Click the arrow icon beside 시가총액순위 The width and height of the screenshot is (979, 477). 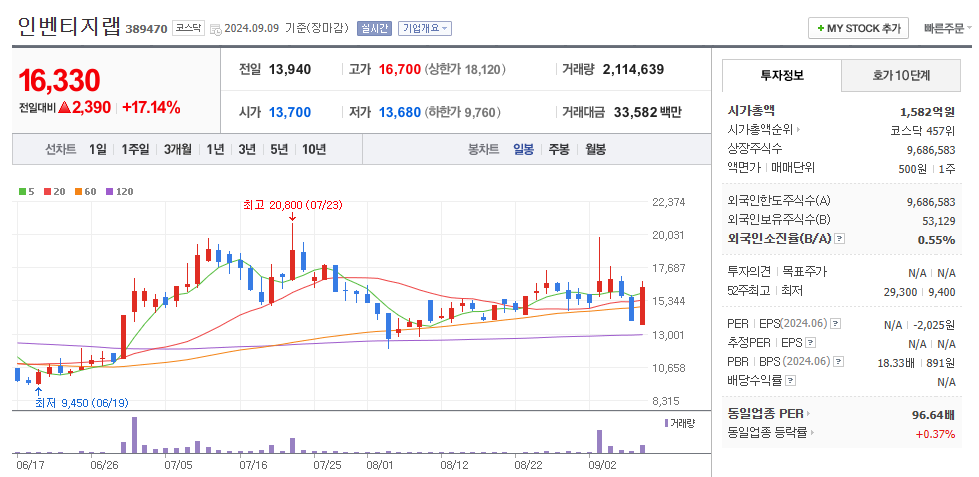point(798,130)
